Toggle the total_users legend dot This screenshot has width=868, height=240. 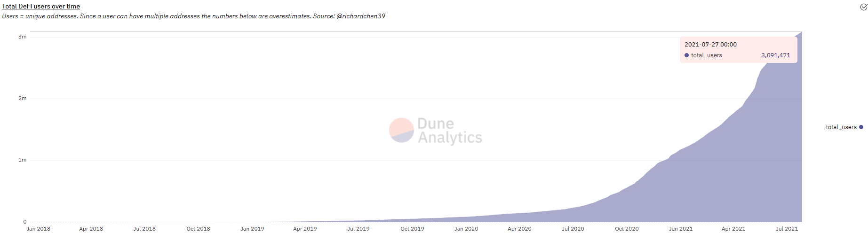pos(861,127)
